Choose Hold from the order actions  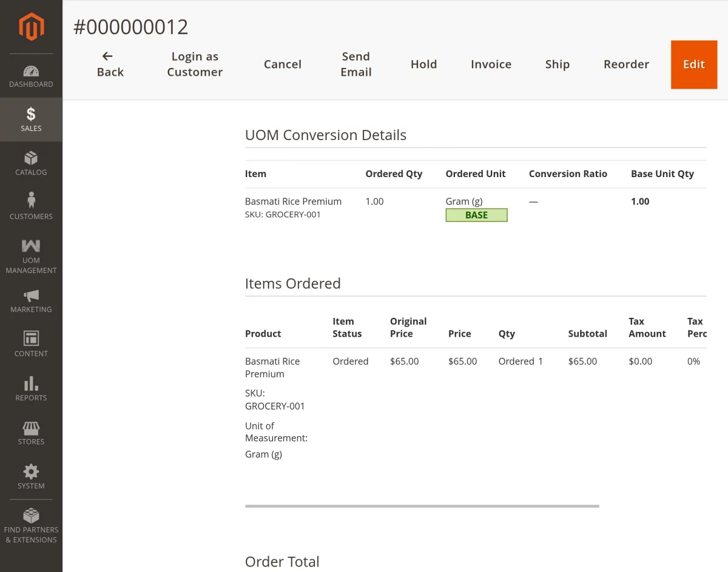coord(423,64)
